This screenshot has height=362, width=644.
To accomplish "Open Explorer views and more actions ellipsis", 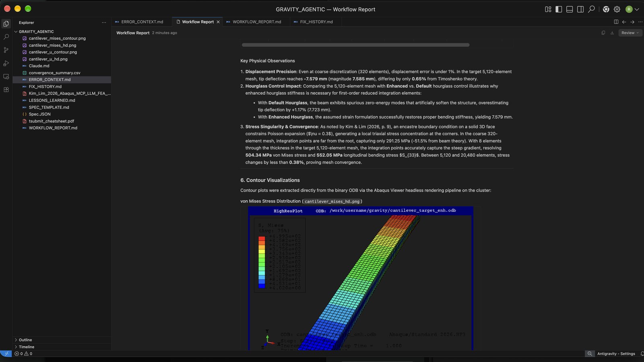I will tap(104, 23).
